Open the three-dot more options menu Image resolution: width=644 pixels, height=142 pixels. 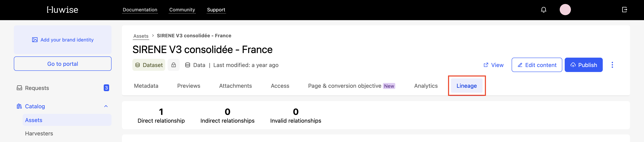[612, 65]
